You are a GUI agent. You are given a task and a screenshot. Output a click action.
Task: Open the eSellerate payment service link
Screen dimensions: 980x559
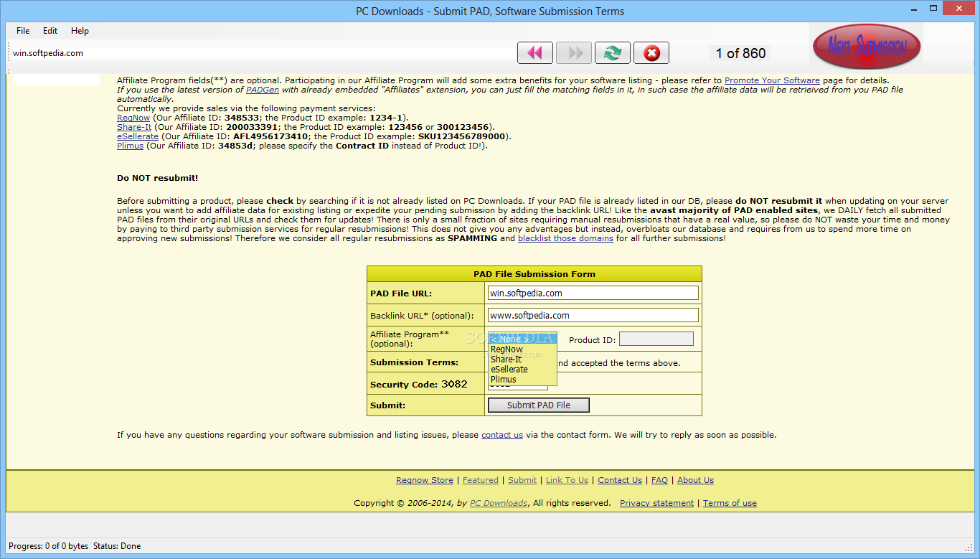point(138,136)
